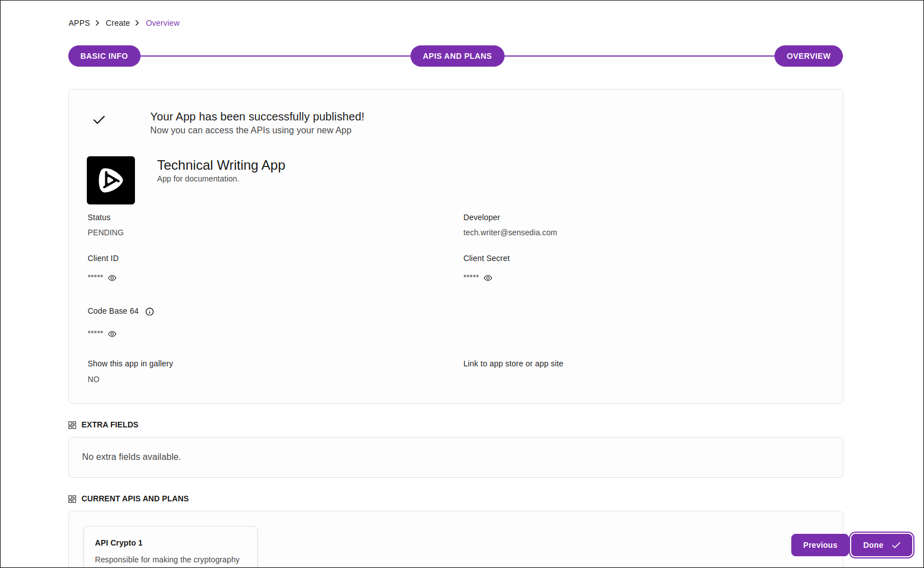The width and height of the screenshot is (924, 568).
Task: Unhide the Code Base 64 value
Action: coord(112,334)
